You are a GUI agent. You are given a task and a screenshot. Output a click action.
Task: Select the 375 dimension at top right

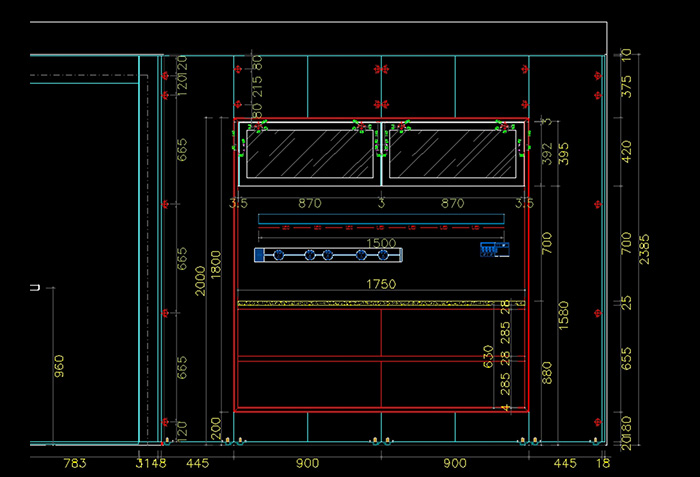click(627, 89)
